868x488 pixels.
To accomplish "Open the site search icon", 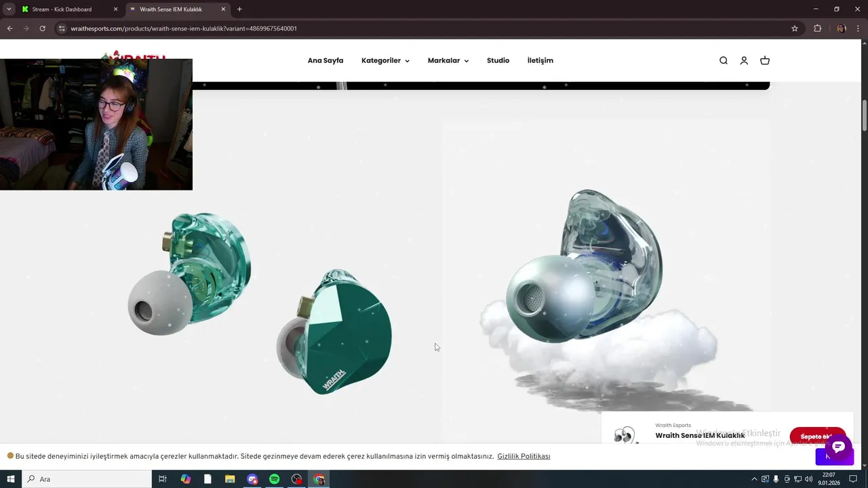I will (724, 60).
